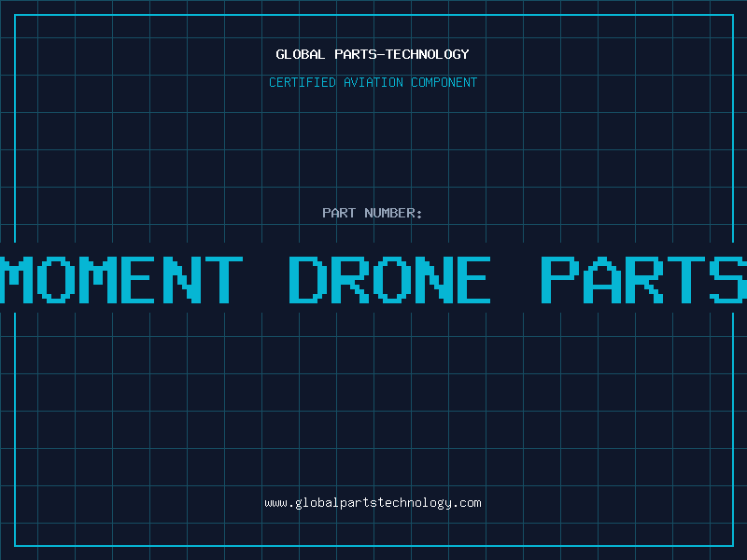
Task: Click the word AVIATION in the subtitle
Action: click(x=373, y=82)
